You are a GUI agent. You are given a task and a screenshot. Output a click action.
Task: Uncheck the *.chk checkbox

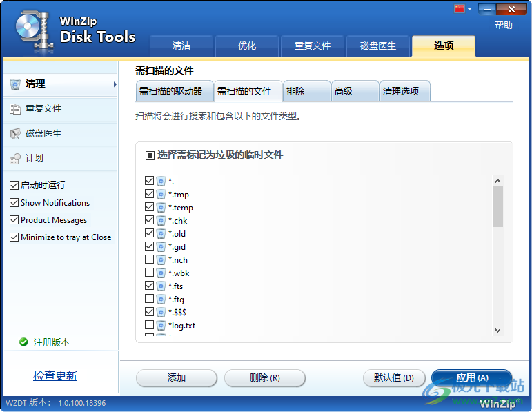click(149, 220)
